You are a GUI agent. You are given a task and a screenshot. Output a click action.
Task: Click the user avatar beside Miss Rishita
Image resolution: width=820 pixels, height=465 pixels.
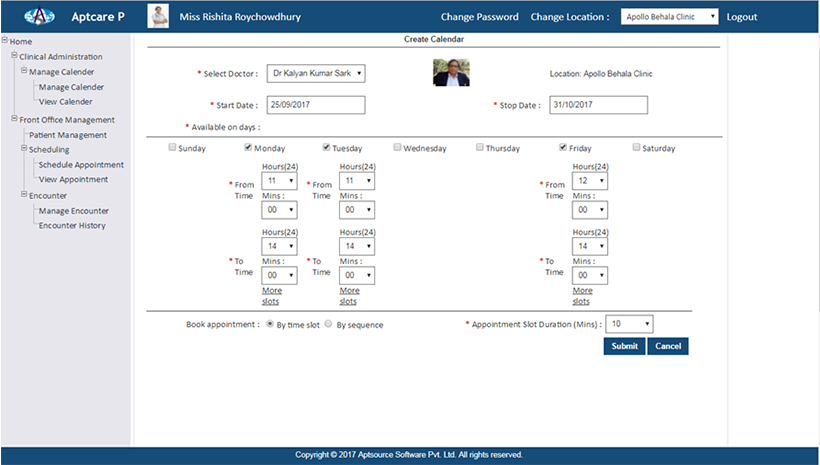pos(158,17)
